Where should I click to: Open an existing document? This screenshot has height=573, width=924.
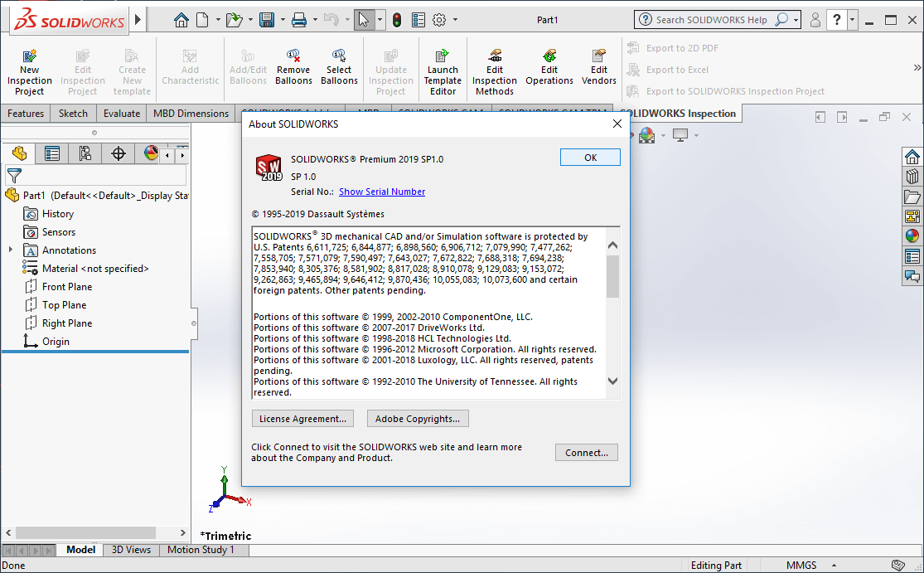pyautogui.click(x=235, y=20)
